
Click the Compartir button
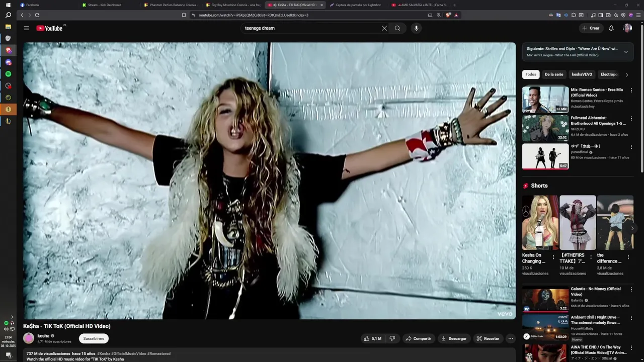pyautogui.click(x=419, y=338)
